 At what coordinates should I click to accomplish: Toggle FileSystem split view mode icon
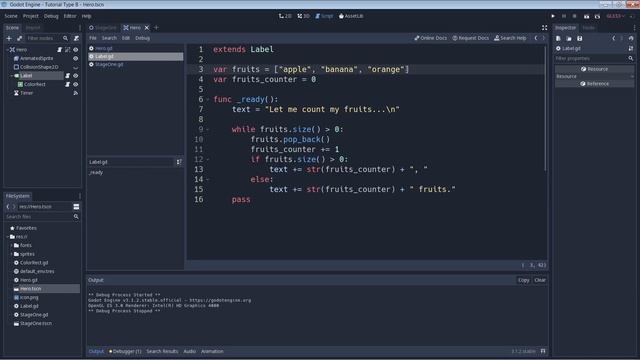pos(76,207)
